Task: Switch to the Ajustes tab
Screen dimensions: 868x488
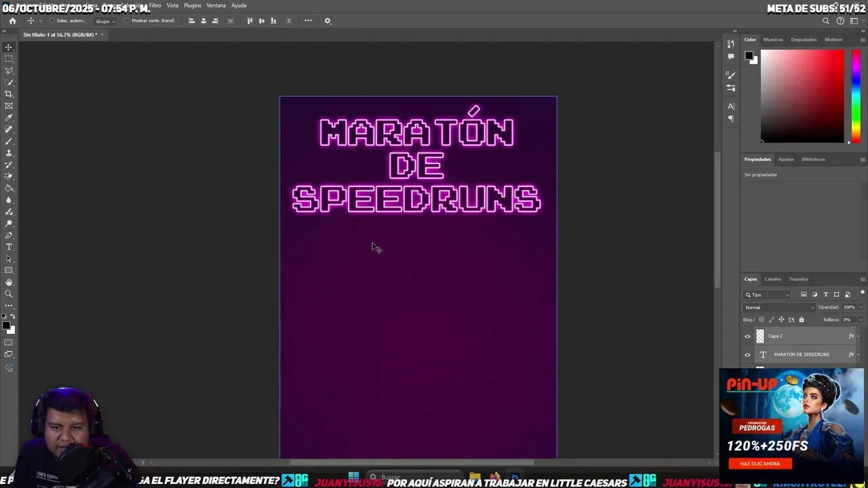Action: (786, 159)
